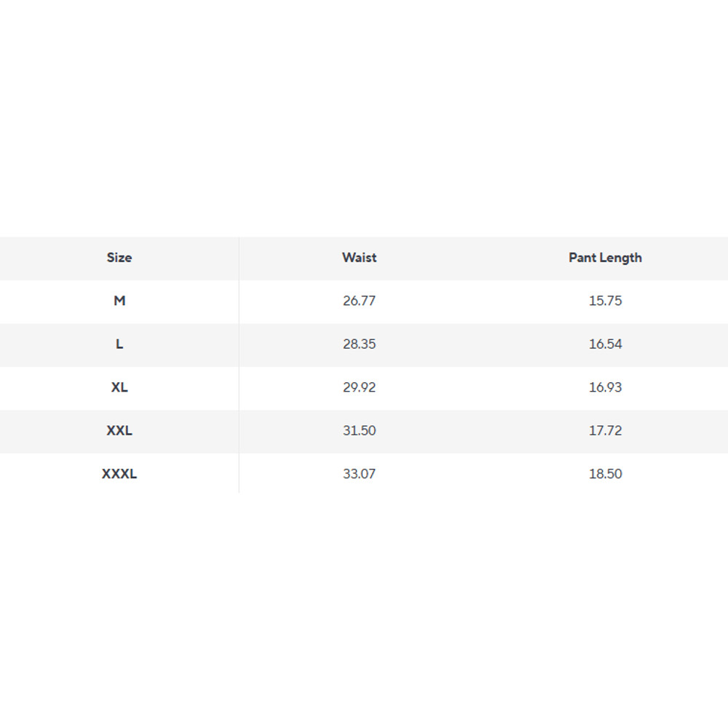Screen dimensions: 728x728
Task: Click the 26.77 waist value
Action: click(360, 301)
